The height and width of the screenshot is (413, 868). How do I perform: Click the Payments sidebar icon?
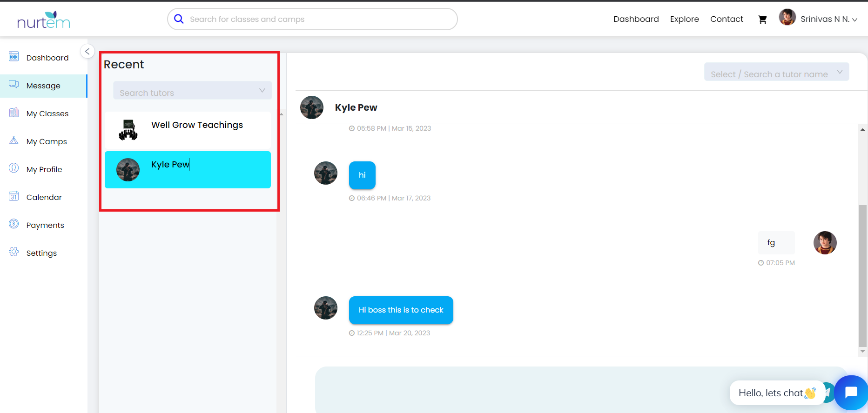[14, 225]
